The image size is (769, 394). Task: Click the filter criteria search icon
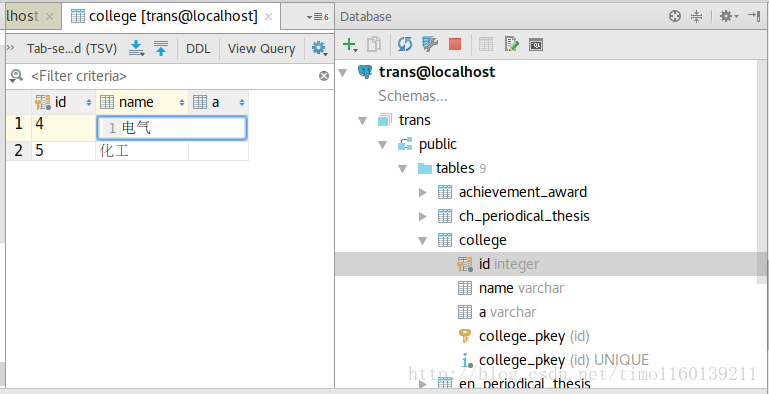point(16,76)
